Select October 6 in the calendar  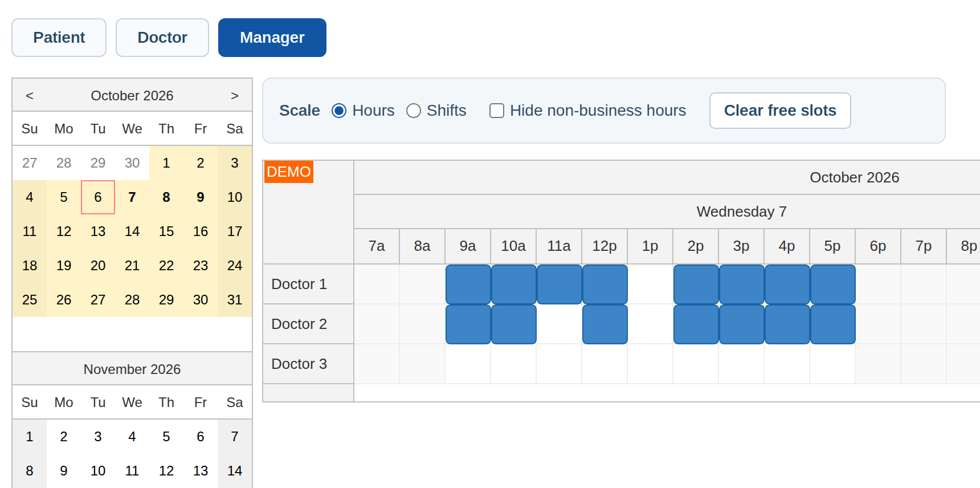pos(98,197)
